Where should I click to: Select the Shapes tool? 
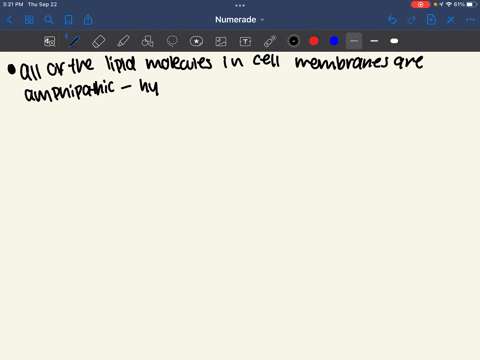tap(147, 41)
